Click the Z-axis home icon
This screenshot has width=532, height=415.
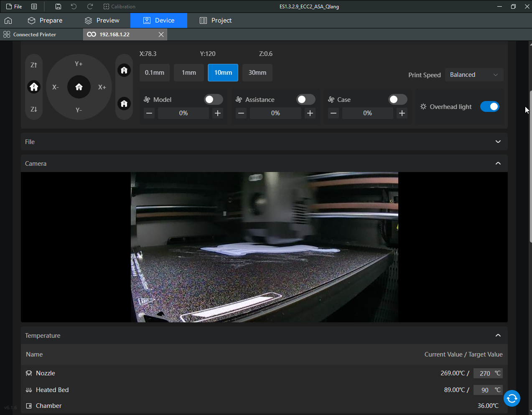click(x=34, y=87)
